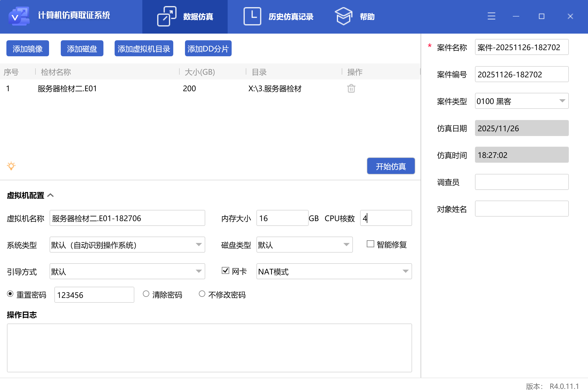Click the application logo icon

point(19,16)
